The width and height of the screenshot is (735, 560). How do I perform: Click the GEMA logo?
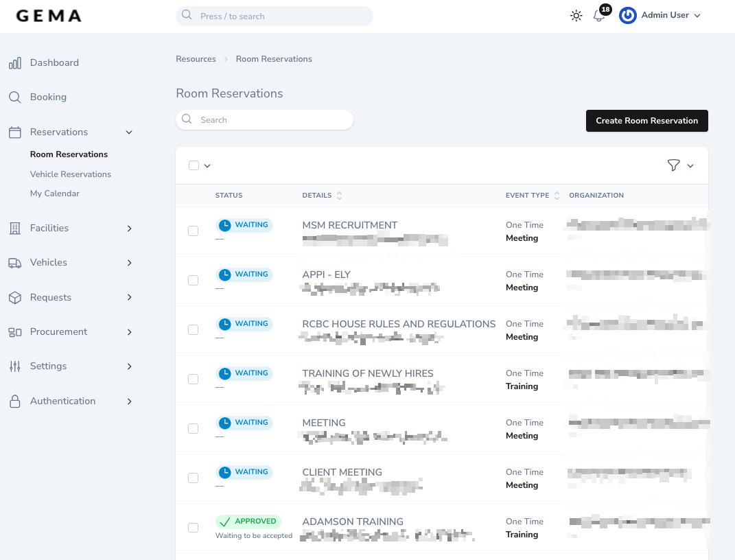click(48, 15)
